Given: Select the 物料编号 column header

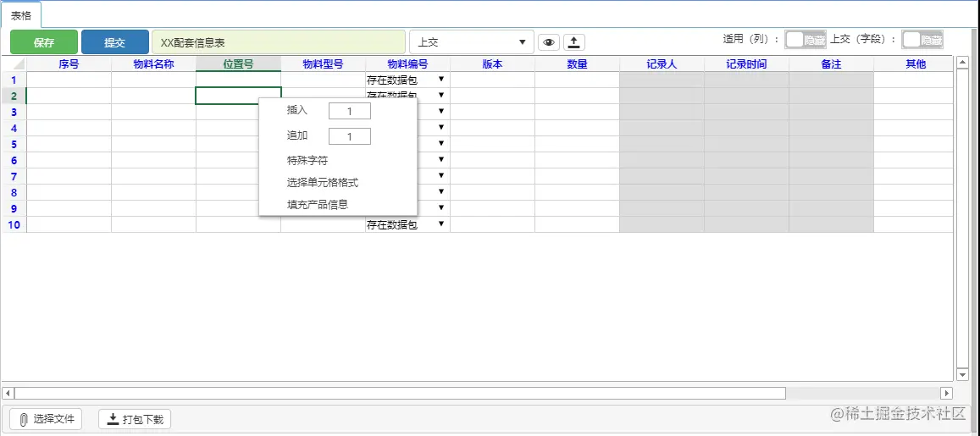Looking at the screenshot, I should [407, 63].
